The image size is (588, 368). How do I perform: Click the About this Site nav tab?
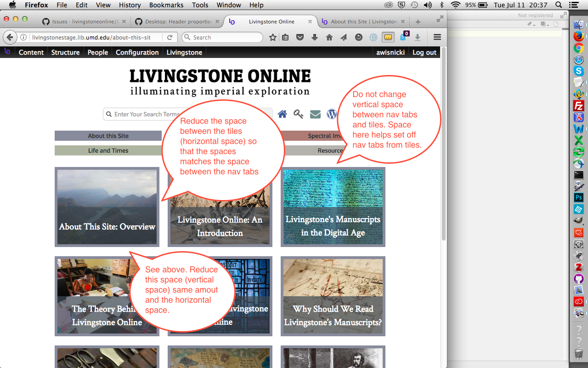(x=108, y=136)
